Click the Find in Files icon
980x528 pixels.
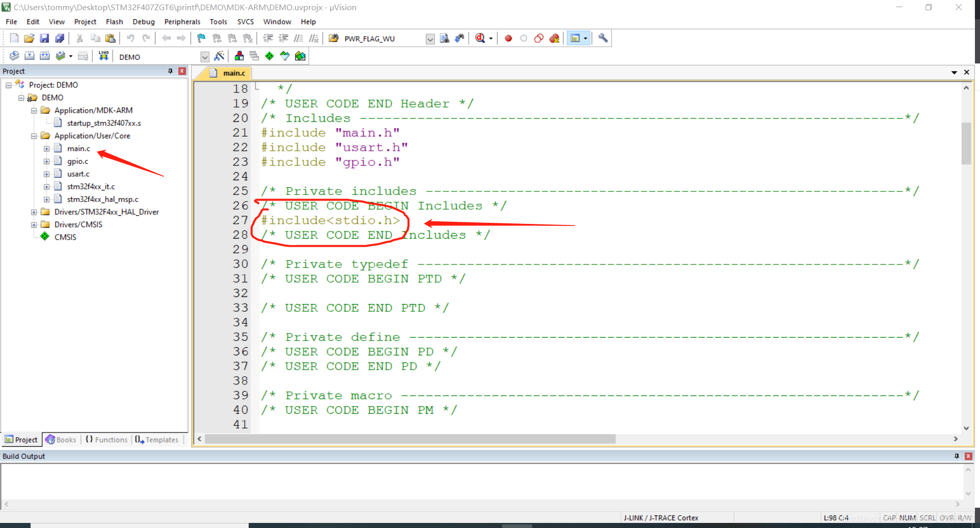(x=334, y=38)
